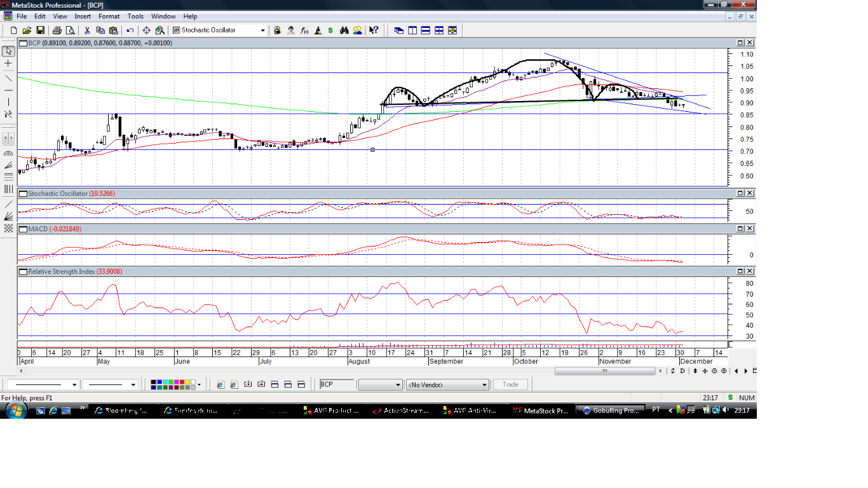This screenshot has height=488, width=868.
Task: Open The Explorer binoculars tool
Action: (344, 30)
